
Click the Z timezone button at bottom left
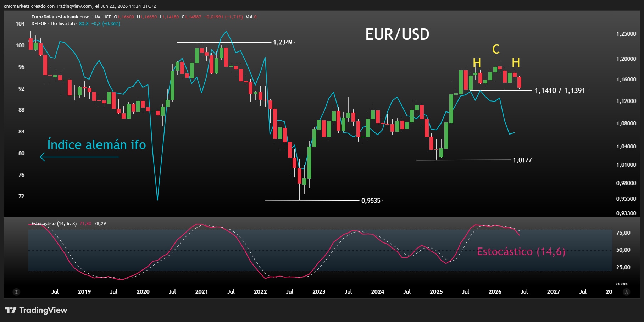(x=16, y=292)
